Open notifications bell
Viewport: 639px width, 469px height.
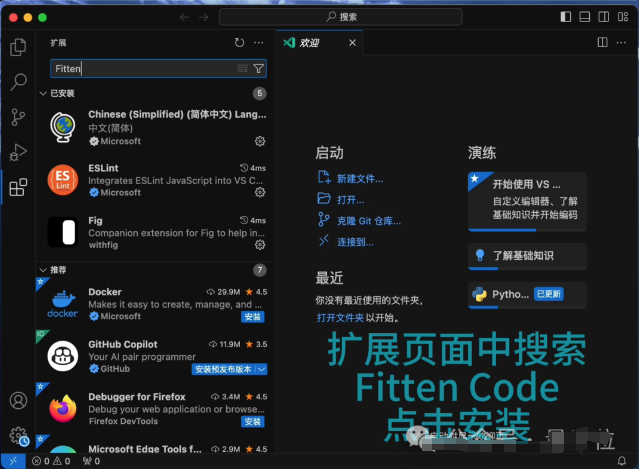622,461
